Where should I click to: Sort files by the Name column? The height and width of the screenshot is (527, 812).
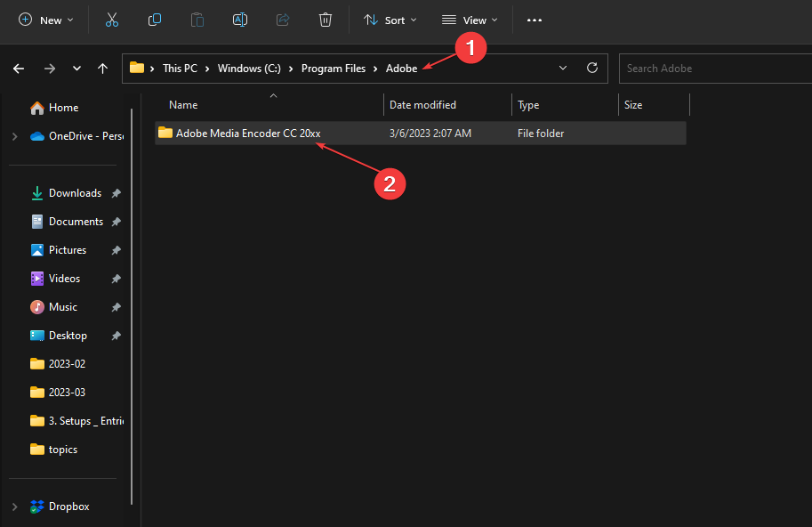[182, 104]
